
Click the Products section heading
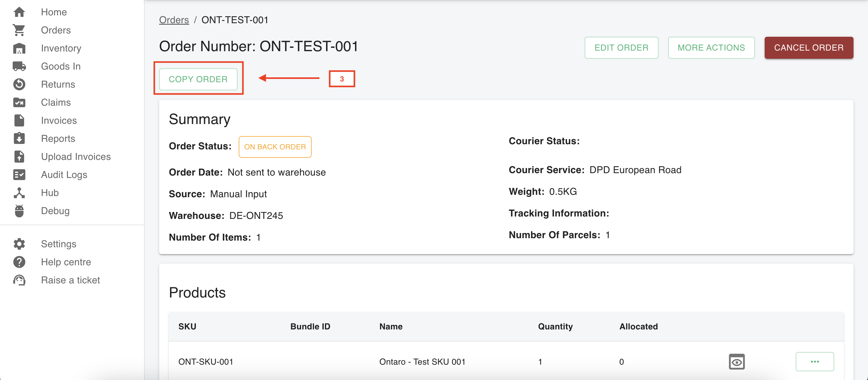[197, 292]
